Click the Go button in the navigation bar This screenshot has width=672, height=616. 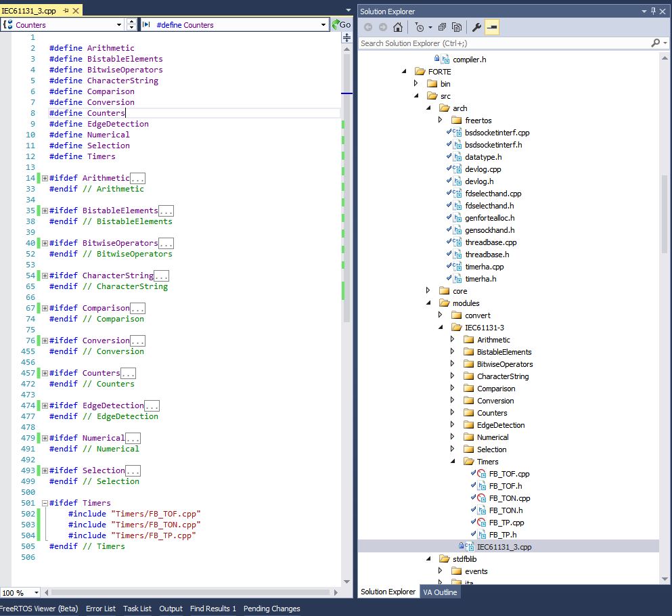click(x=342, y=25)
